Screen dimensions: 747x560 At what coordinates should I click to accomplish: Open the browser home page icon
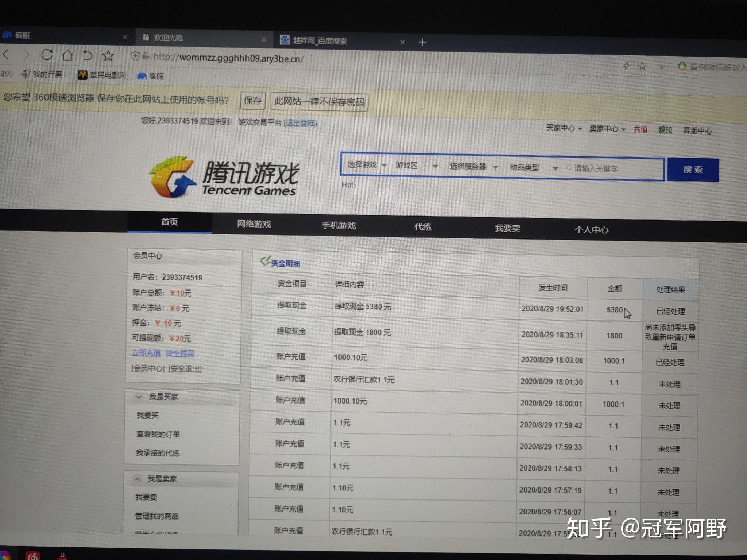click(x=67, y=55)
